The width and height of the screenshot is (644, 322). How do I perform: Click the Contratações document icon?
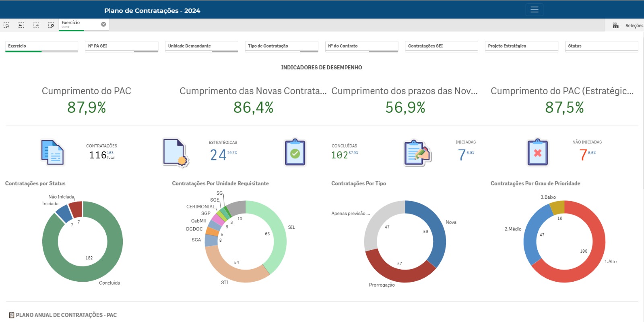click(x=53, y=152)
